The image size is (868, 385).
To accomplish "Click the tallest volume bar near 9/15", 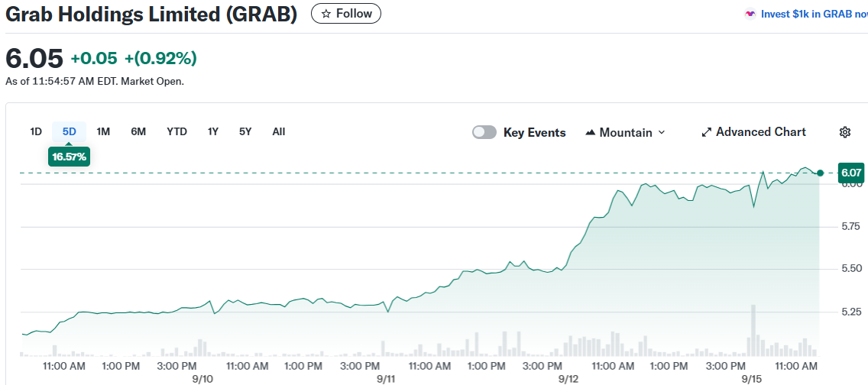I will [753, 330].
